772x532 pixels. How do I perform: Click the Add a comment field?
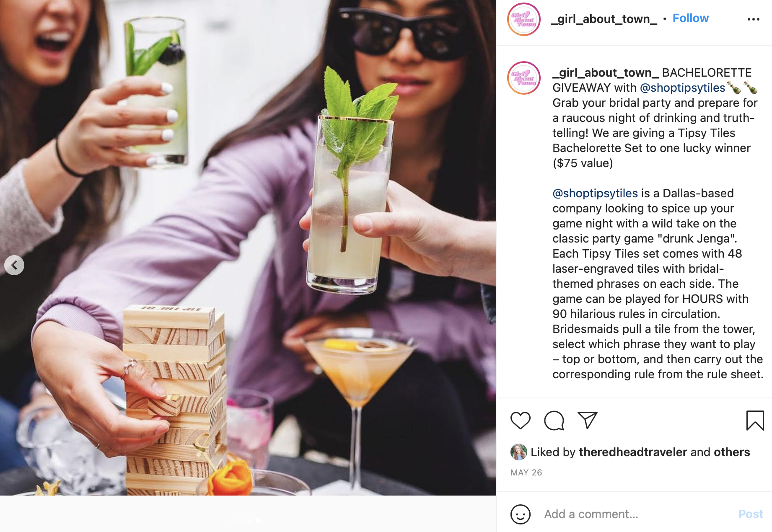click(637, 514)
